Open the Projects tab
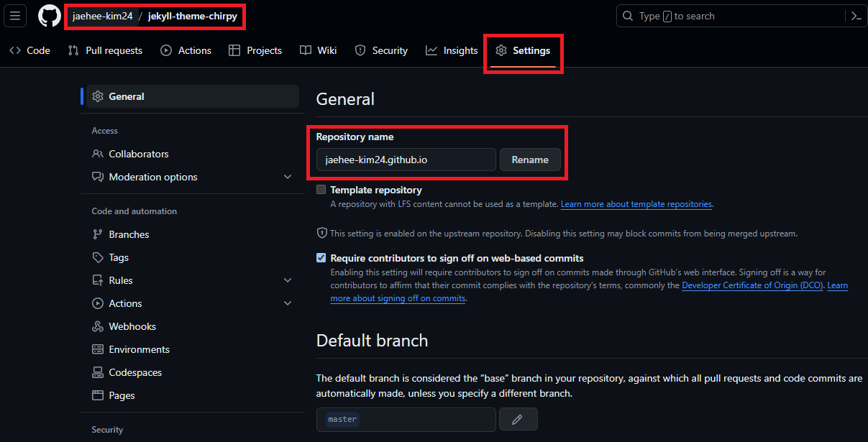The height and width of the screenshot is (442, 868). [255, 50]
